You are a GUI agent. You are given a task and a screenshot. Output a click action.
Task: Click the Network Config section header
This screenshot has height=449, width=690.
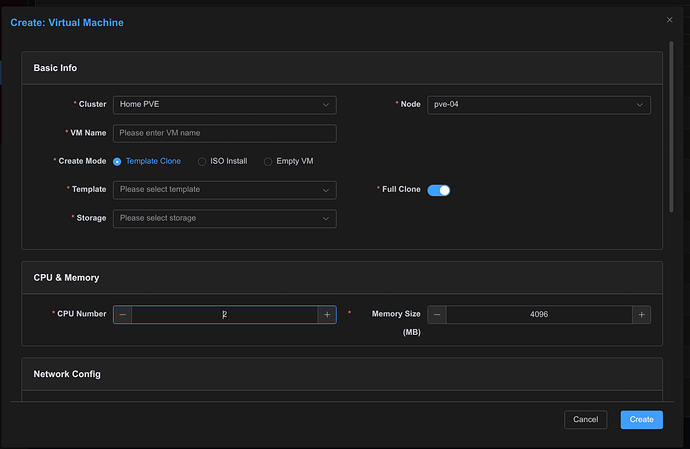[x=68, y=374]
